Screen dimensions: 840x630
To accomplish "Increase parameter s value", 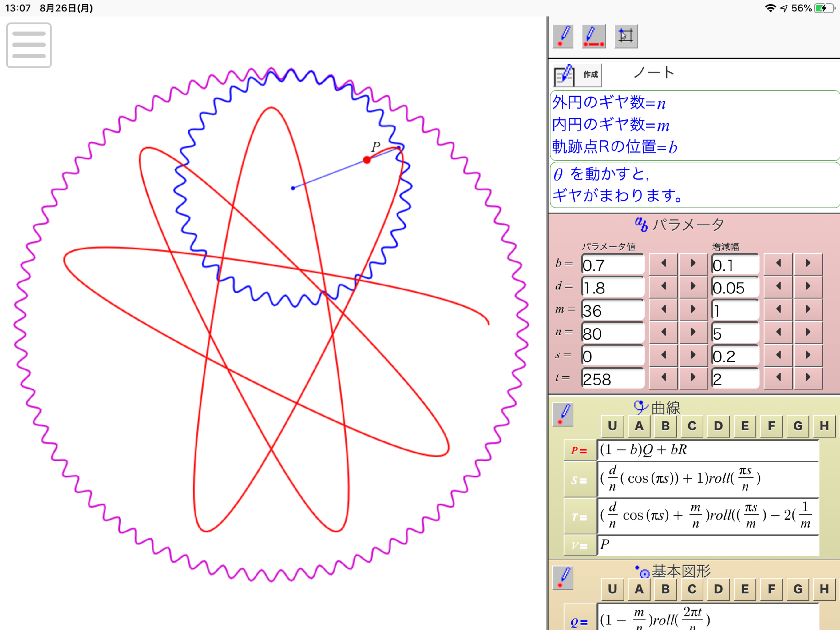I will pos(693,355).
